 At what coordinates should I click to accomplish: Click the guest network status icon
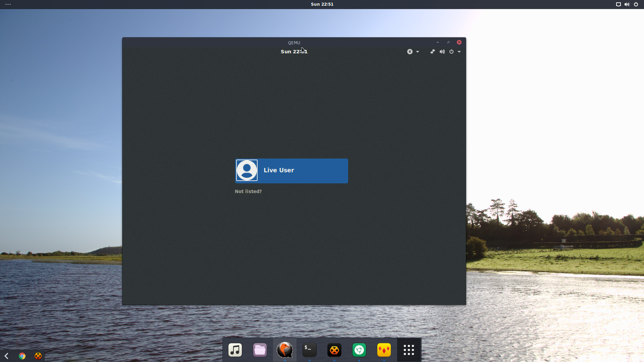433,52
